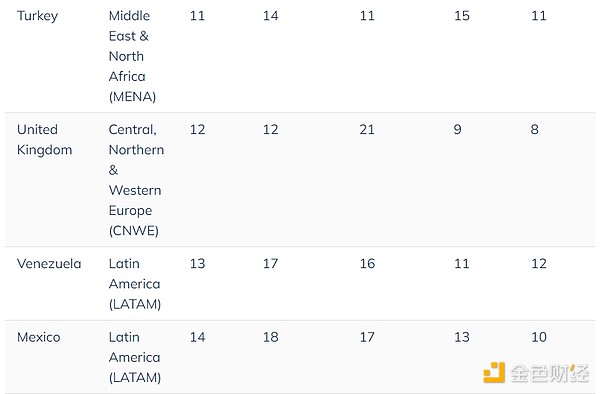Click the value 10 in the Mexico row
Image resolution: width=600 pixels, height=394 pixels.
[x=539, y=337]
